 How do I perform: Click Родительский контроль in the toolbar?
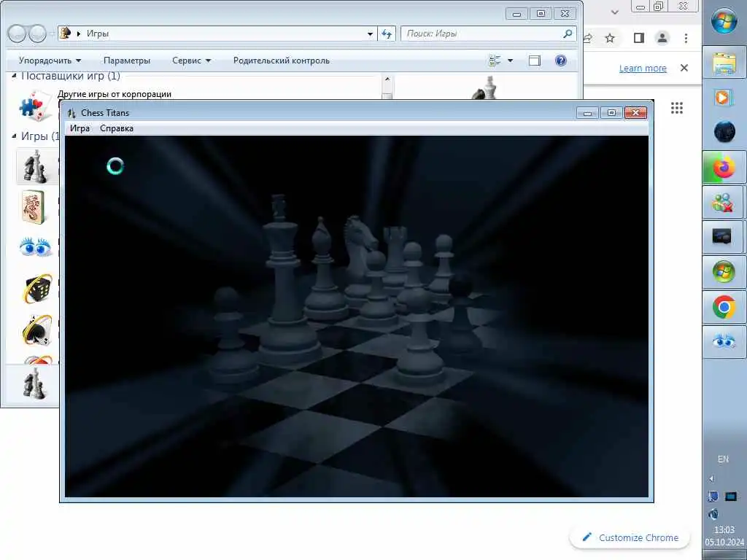pyautogui.click(x=281, y=61)
